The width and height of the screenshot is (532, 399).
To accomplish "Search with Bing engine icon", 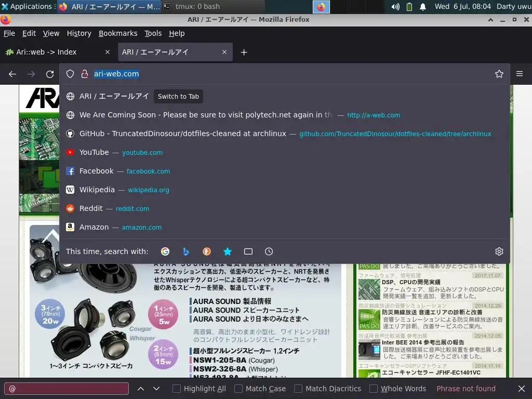I will pyautogui.click(x=186, y=251).
